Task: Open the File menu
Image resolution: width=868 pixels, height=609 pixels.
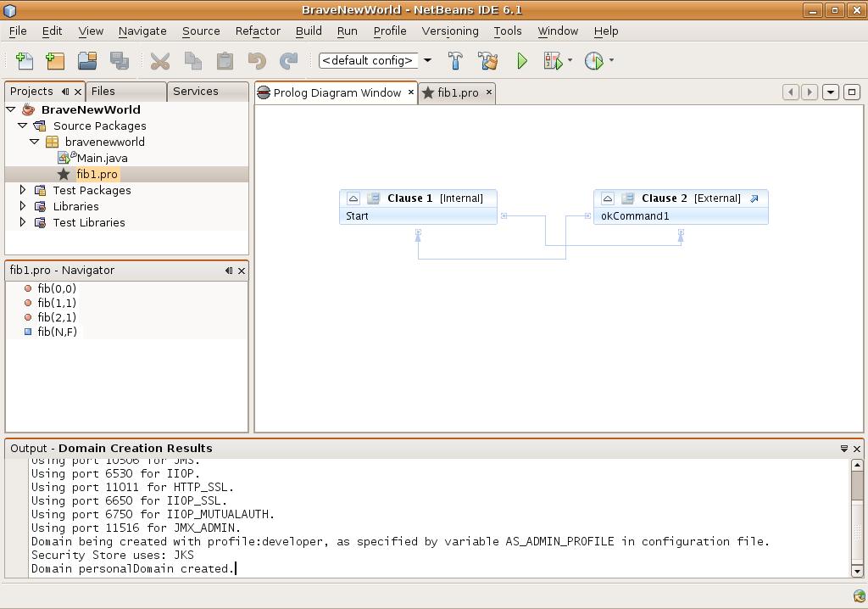Action: point(18,31)
